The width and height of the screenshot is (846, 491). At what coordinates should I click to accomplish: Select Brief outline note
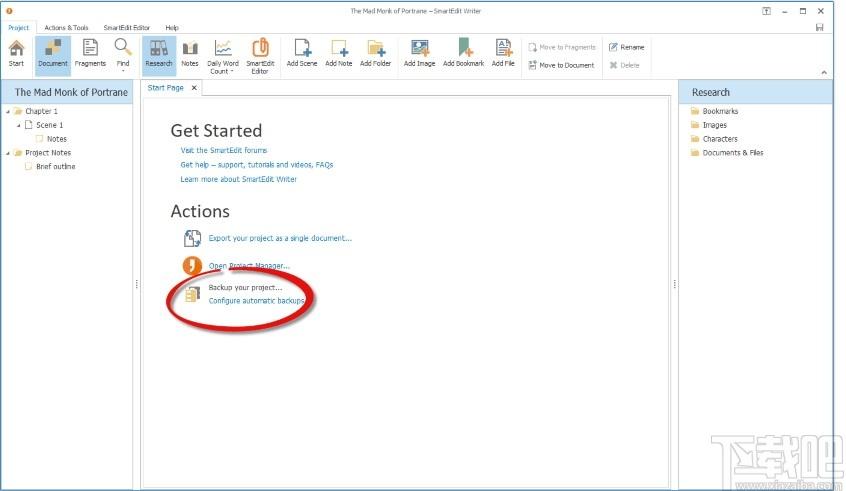(56, 167)
